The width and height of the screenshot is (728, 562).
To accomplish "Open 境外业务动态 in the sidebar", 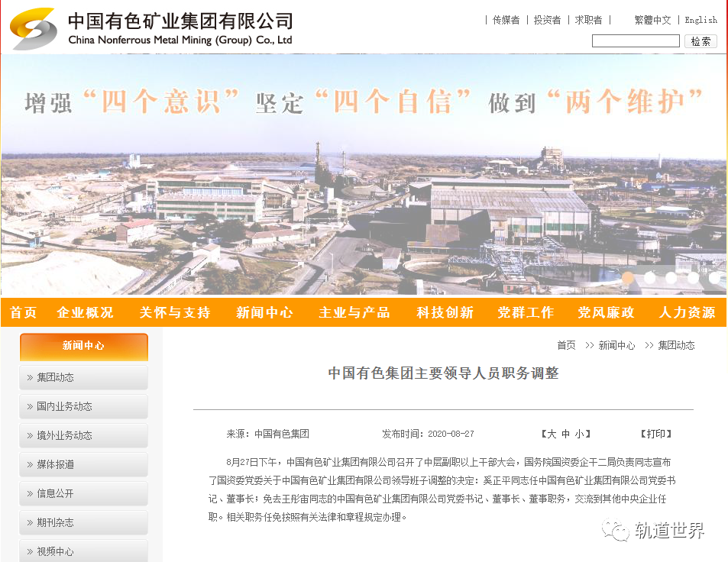I will point(84,435).
